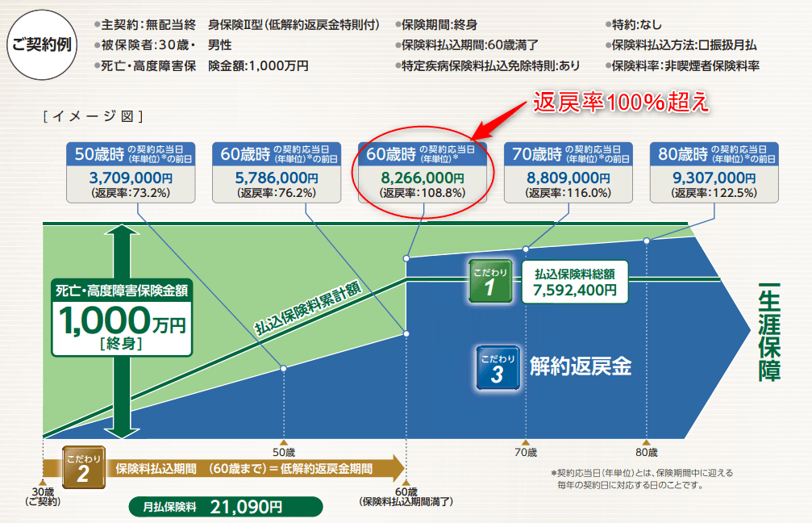Image resolution: width=812 pixels, height=523 pixels.
Task: Click the 死亡・高度障害保険金額:1,000万円 header text
Action: 202,66
